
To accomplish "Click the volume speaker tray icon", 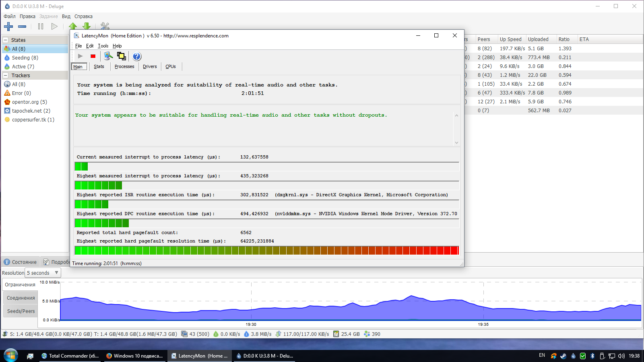I will click(x=621, y=356).
